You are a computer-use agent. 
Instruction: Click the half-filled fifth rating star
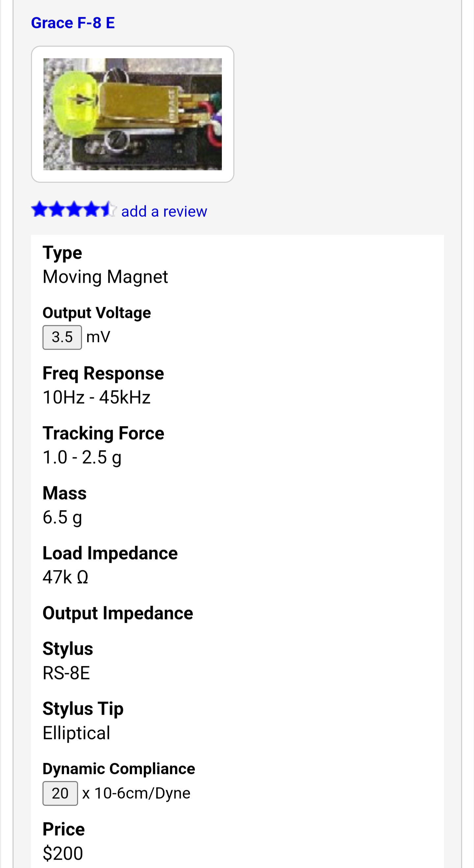[108, 209]
